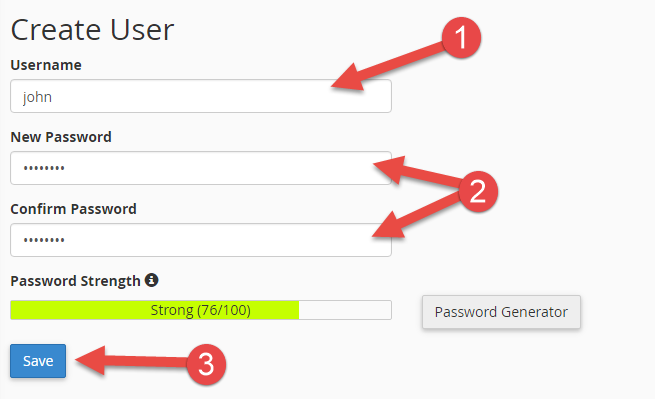Click the red circle numbered 1

461,38
